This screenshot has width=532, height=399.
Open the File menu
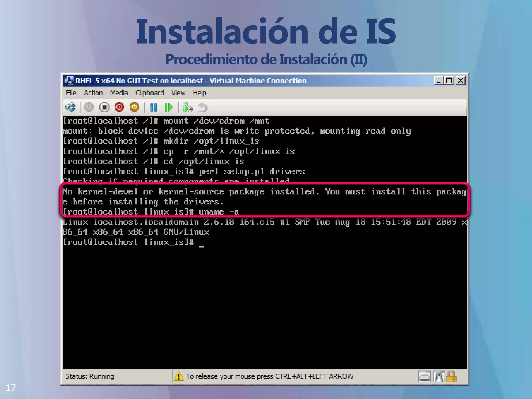71,93
